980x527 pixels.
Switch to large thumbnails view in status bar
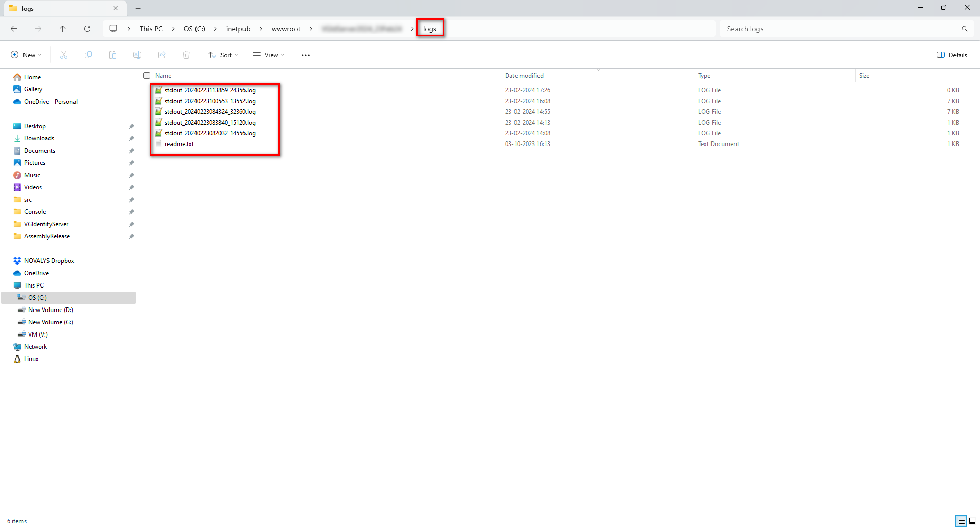[973, 521]
